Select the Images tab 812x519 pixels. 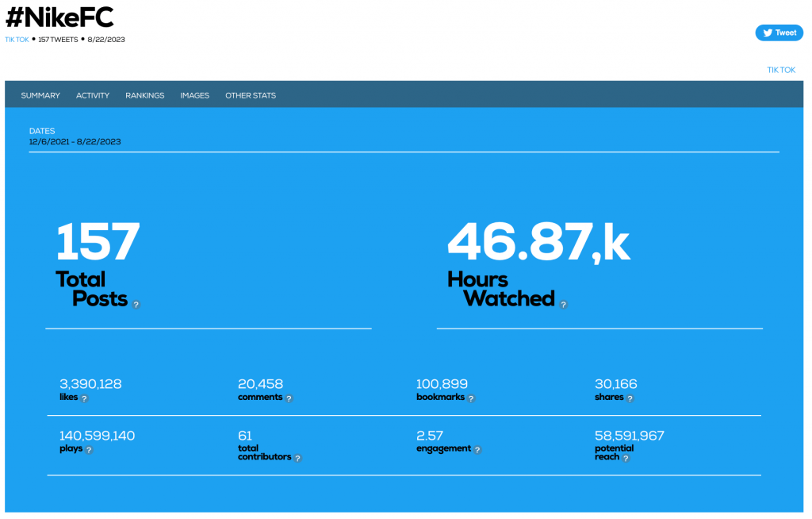coord(195,95)
